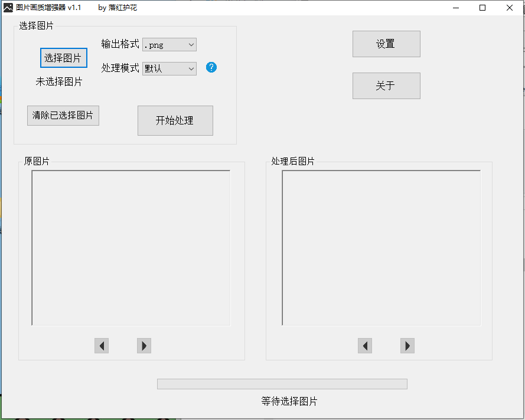525x420 pixels.
Task: Click the 等待选择图片 status text
Action: tap(289, 401)
